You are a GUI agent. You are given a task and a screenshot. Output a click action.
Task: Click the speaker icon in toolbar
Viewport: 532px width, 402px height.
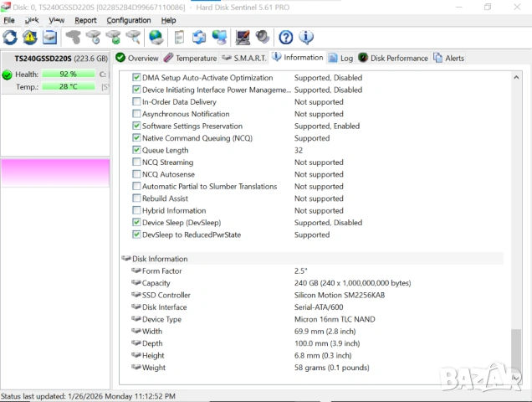263,37
